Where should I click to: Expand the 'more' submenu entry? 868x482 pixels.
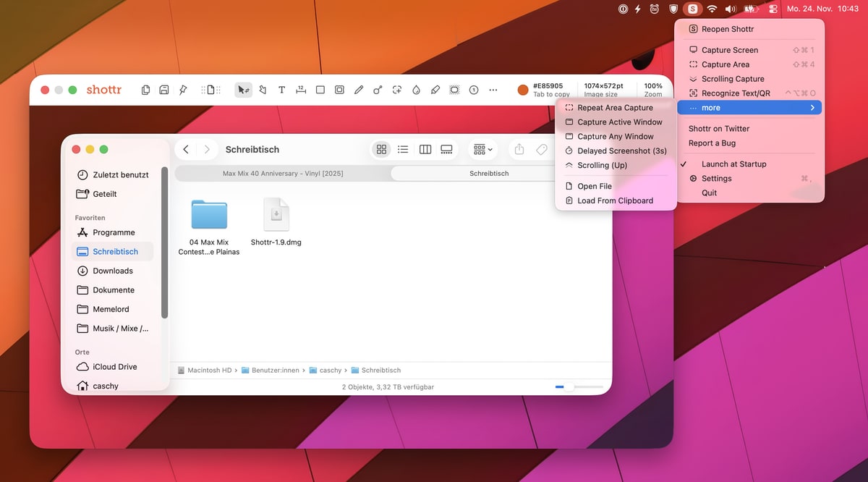(749, 108)
